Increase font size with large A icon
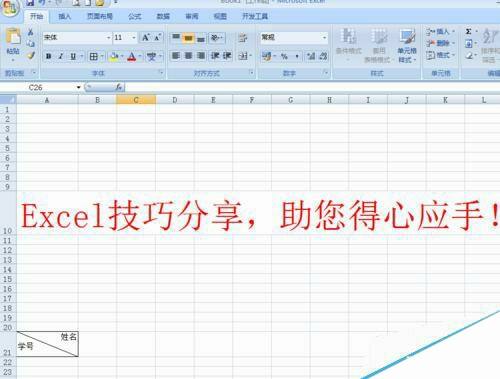The width and height of the screenshot is (500, 379). pos(146,37)
